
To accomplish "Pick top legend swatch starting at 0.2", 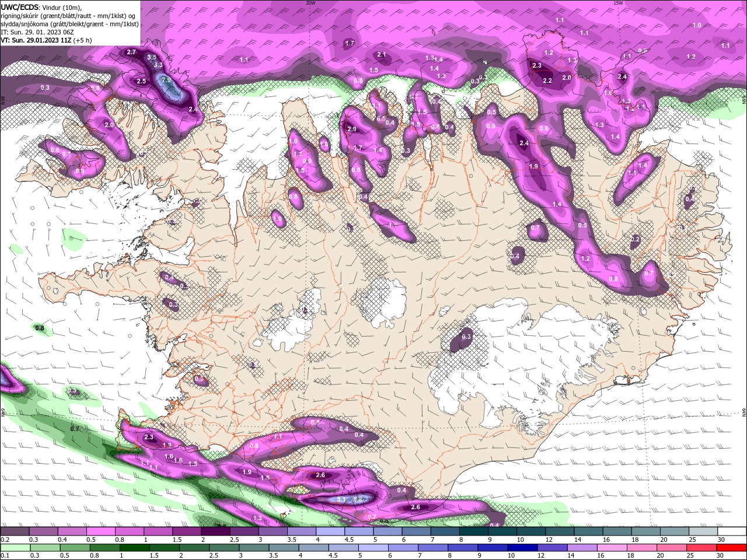I will 16,531.
